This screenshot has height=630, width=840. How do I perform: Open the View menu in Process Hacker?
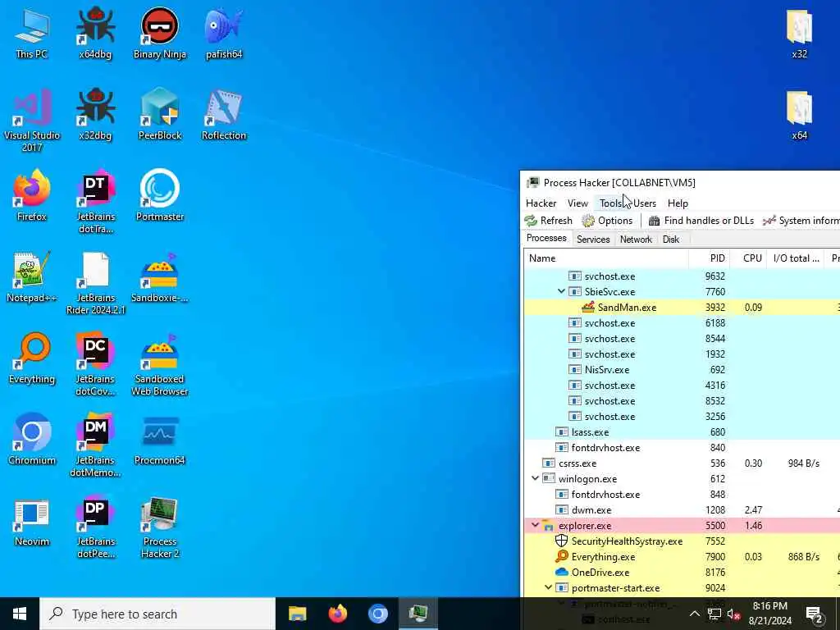[577, 203]
